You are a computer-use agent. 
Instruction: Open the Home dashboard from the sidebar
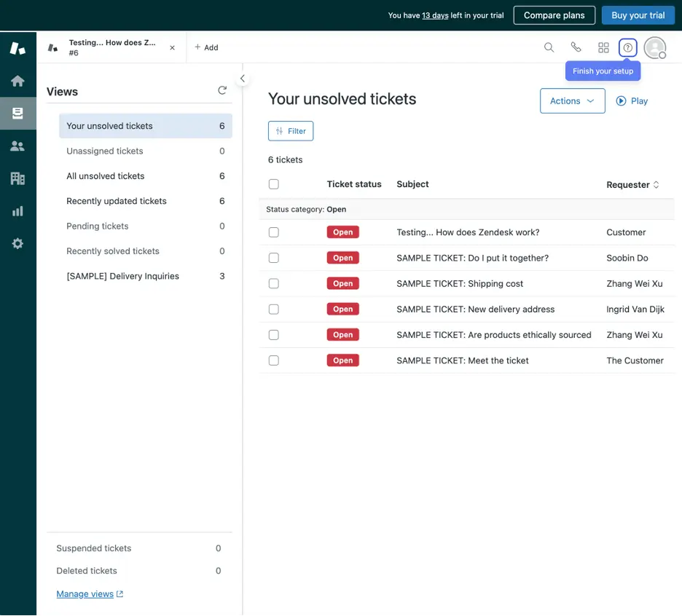tap(17, 81)
